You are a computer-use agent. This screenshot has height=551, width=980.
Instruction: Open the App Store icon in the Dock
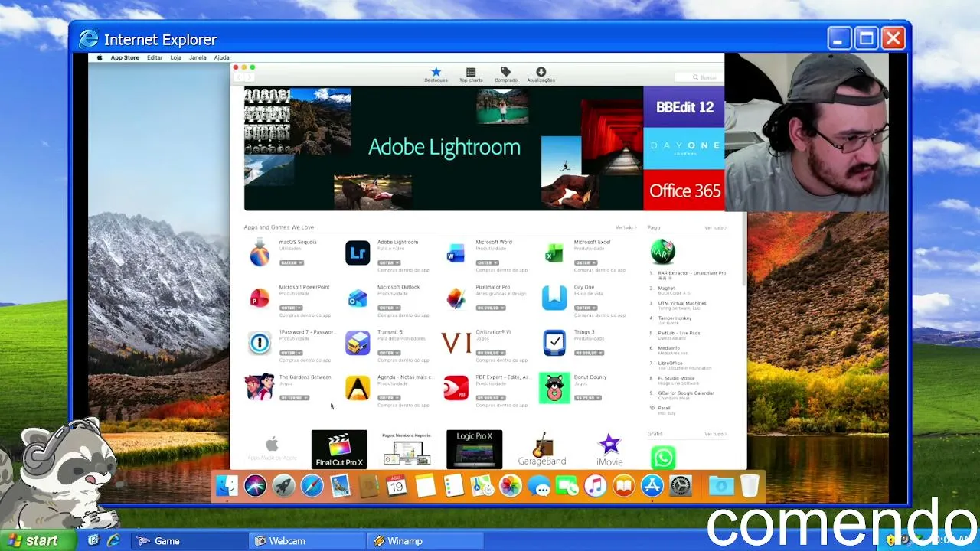click(x=652, y=485)
